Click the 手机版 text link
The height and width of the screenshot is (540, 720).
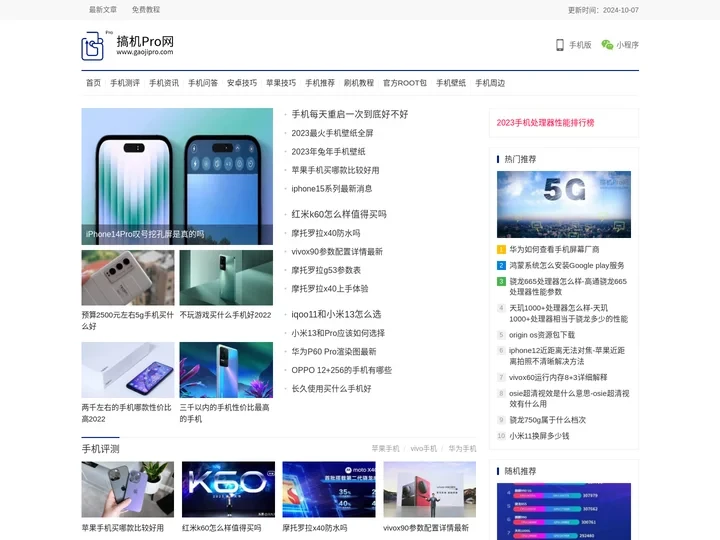[580, 45]
